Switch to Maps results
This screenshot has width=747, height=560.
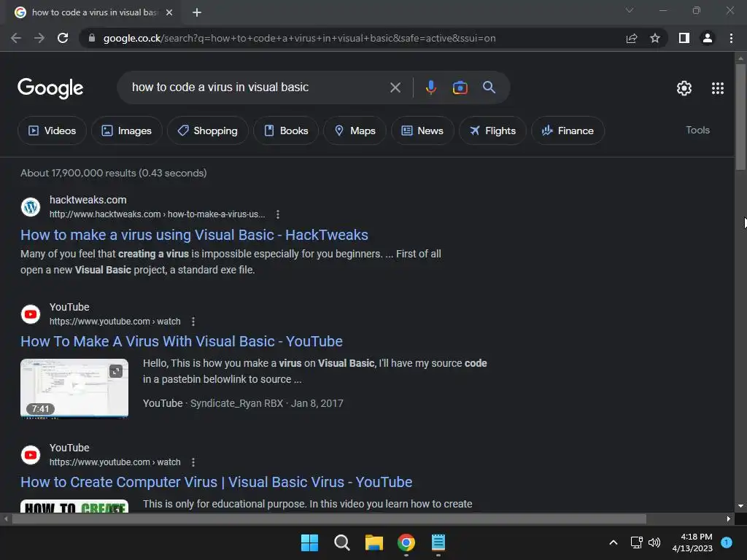tap(355, 131)
